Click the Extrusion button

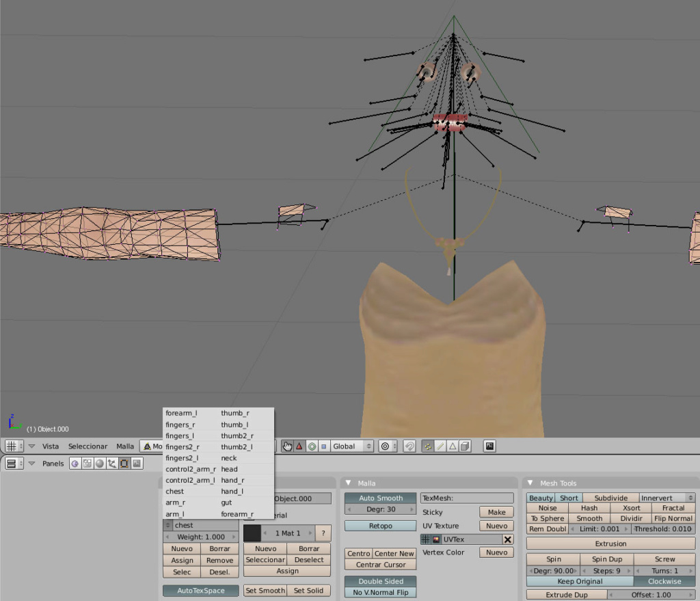[x=610, y=544]
